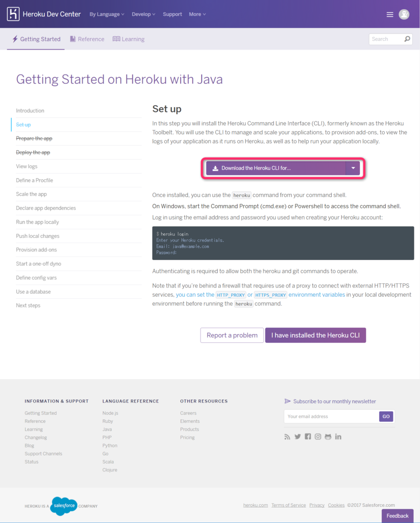Viewport: 420px width, 523px height.
Task: Select View logs in the sidebar
Action: pyautogui.click(x=27, y=166)
